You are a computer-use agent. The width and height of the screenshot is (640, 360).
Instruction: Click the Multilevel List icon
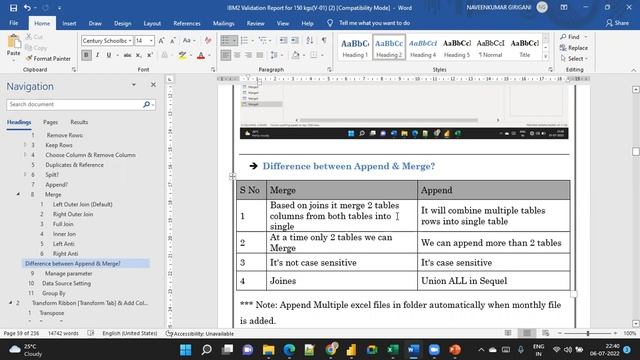click(264, 40)
